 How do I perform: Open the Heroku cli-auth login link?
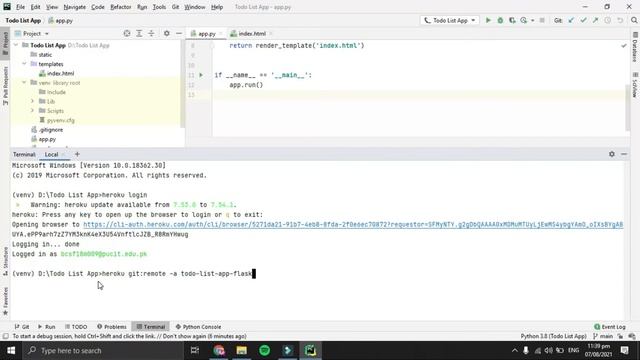[x=353, y=224]
